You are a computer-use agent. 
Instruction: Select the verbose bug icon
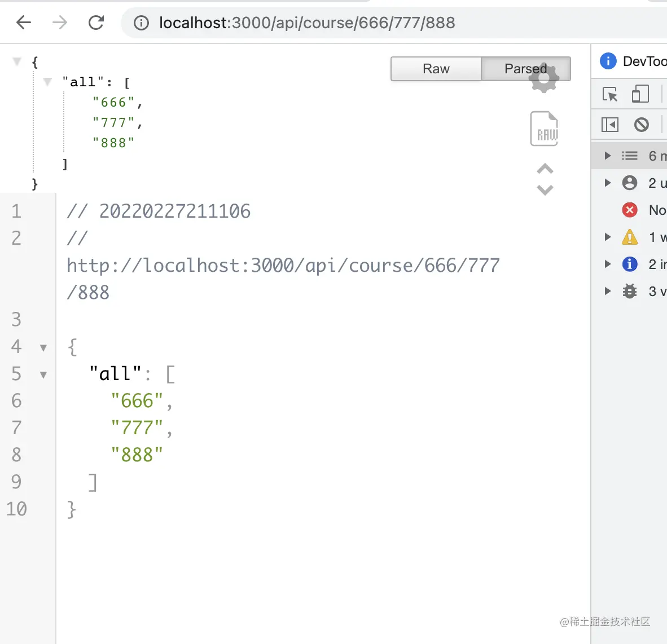[630, 291]
